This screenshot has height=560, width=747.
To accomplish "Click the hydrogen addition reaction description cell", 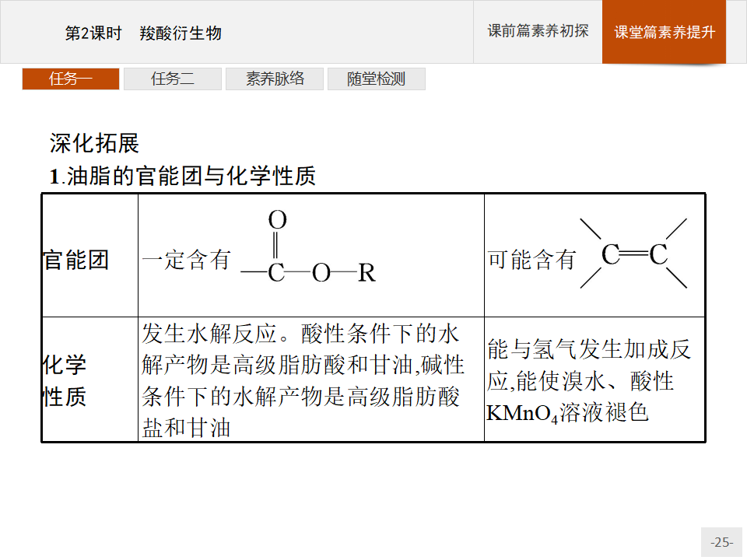I will click(594, 380).
